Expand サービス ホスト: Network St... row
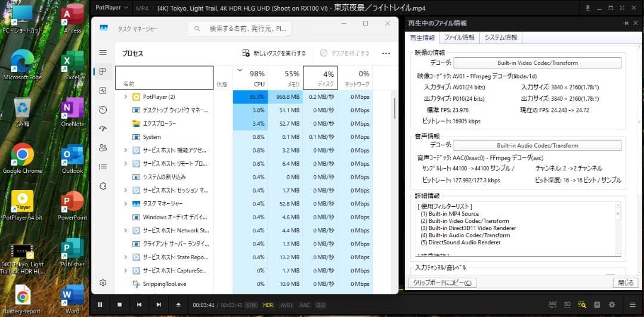 pyautogui.click(x=126, y=231)
